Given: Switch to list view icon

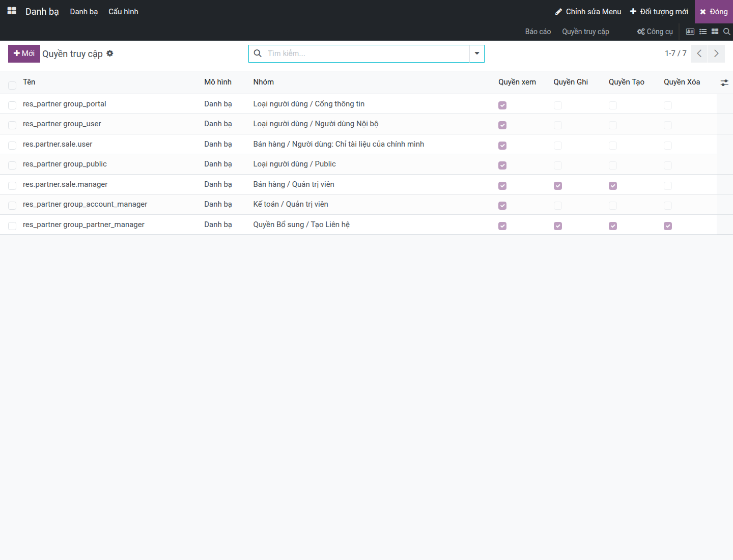Looking at the screenshot, I should click(x=703, y=32).
